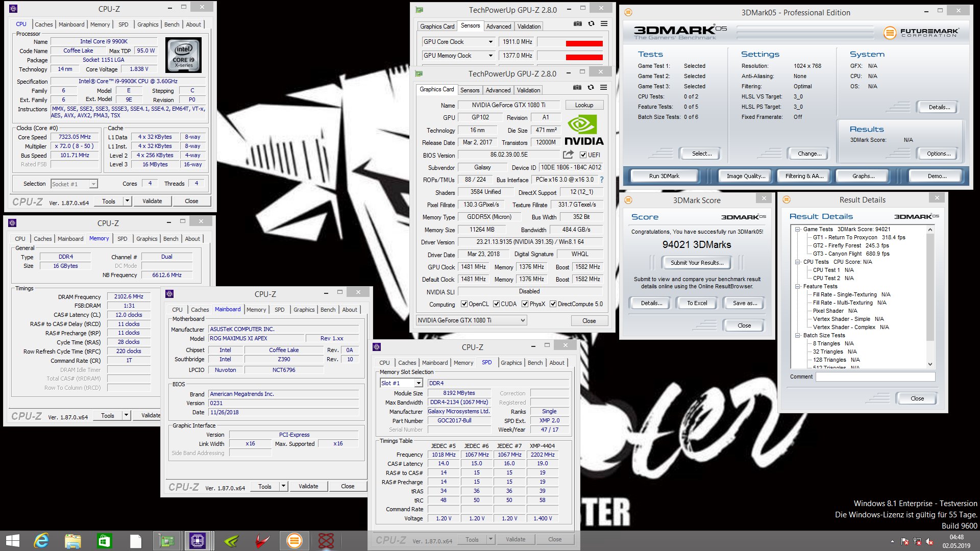Open File Explorer from the taskbar
Image resolution: width=980 pixels, height=551 pixels.
72,541
